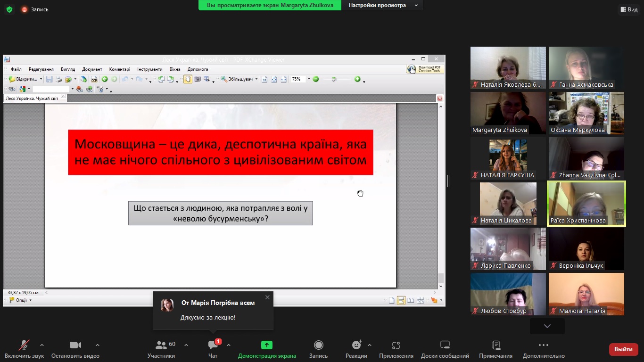Open the Notes icon

[x=495, y=346]
